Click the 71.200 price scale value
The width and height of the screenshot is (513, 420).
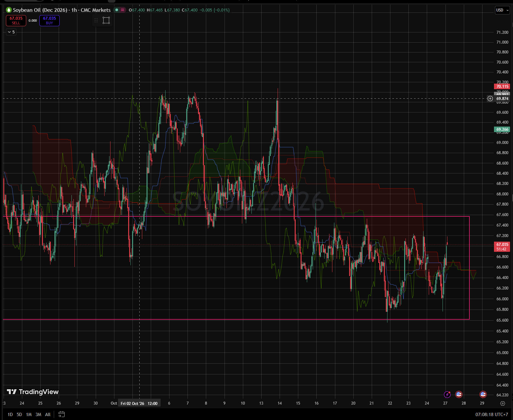(x=503, y=32)
